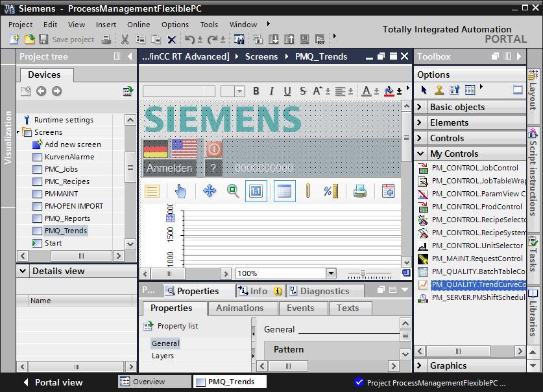Collapse the My Controls section
This screenshot has height=392, width=543.
click(x=420, y=154)
